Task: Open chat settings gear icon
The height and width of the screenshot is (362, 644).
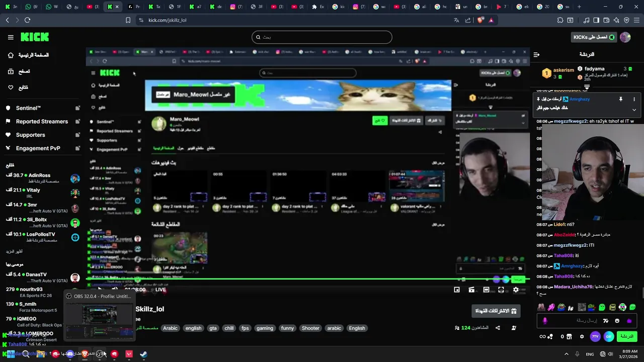Action: click(x=582, y=336)
